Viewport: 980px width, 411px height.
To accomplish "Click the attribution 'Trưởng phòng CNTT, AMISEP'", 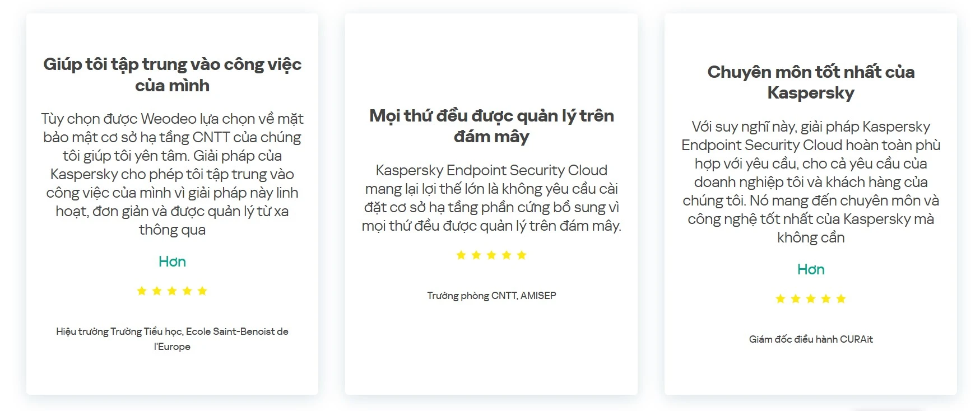I will pos(490,295).
